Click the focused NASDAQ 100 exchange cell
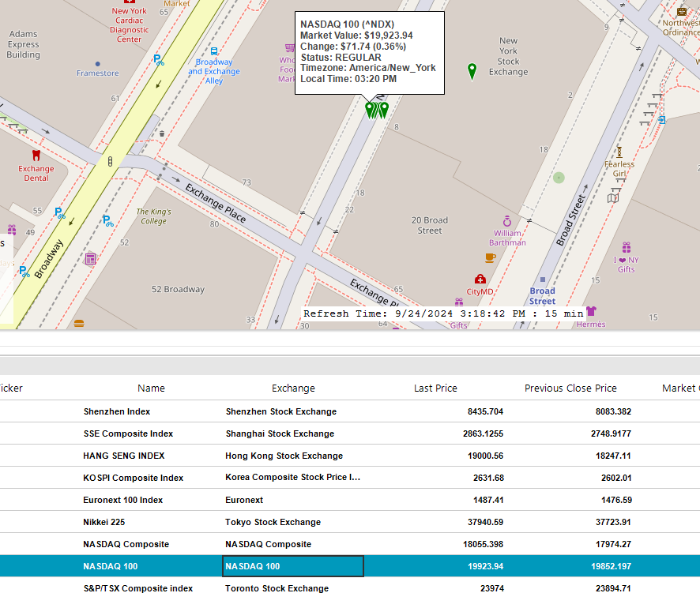The width and height of the screenshot is (700, 593). [x=293, y=566]
